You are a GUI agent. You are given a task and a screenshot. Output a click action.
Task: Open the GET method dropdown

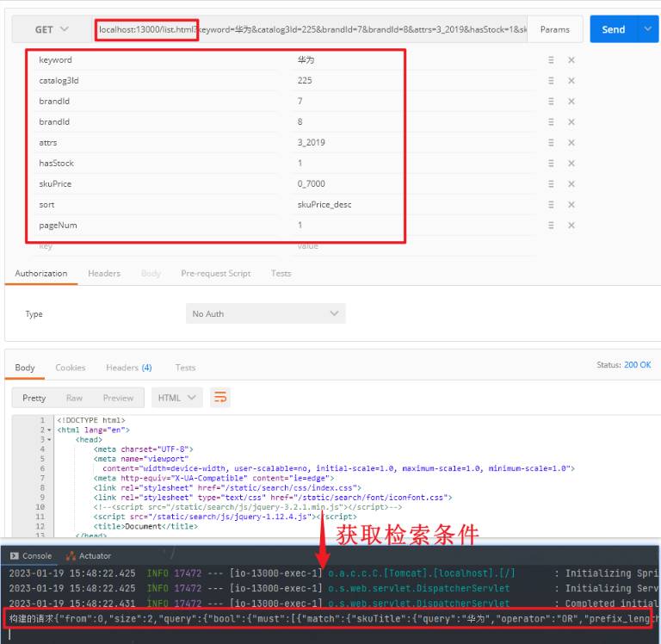coord(52,29)
